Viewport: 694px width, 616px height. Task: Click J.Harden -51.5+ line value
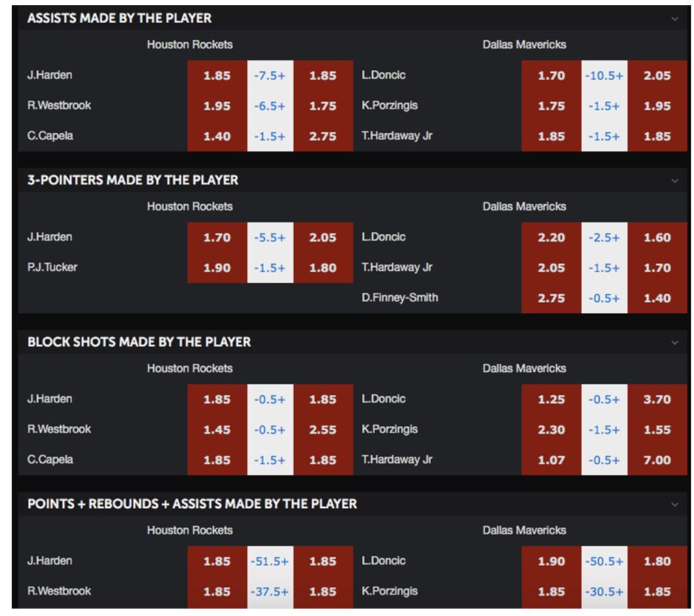[x=270, y=561]
